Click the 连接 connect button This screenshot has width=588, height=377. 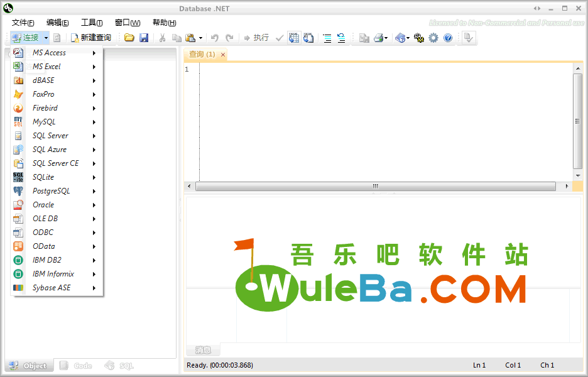pyautogui.click(x=26, y=38)
